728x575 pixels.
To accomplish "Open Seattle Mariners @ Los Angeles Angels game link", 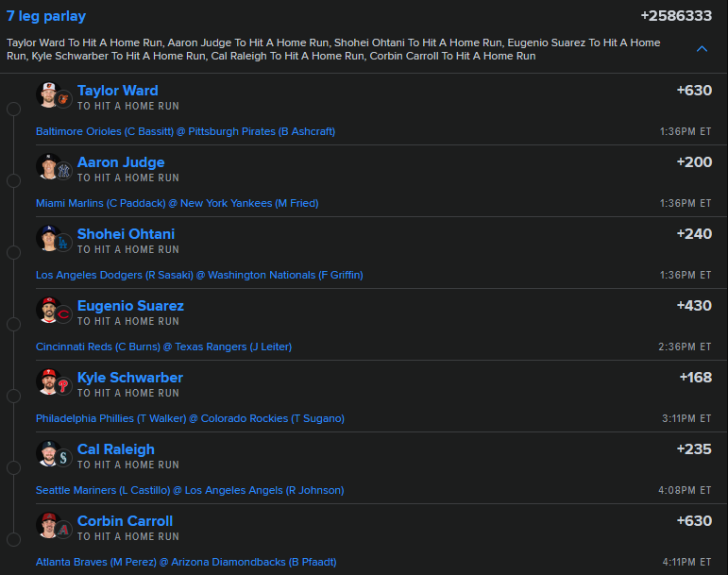I will tap(190, 490).
